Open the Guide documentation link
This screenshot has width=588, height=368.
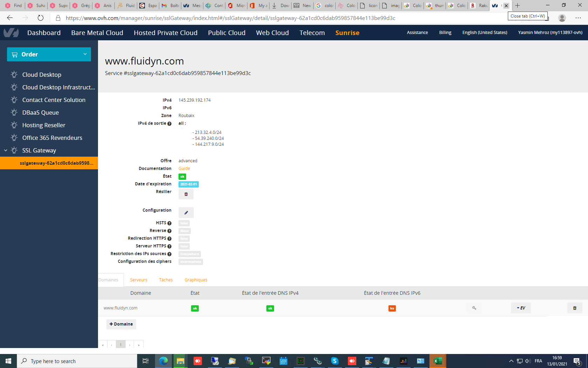coord(184,169)
